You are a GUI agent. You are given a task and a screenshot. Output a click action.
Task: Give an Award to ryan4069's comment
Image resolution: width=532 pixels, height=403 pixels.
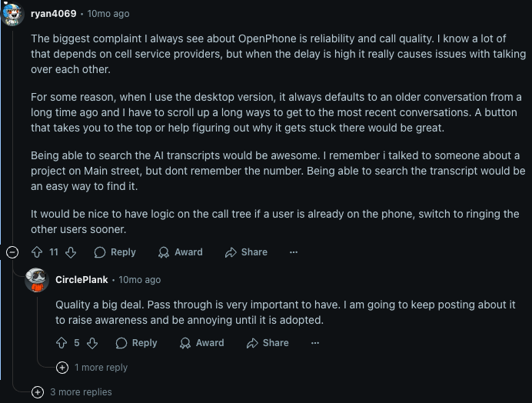180,252
